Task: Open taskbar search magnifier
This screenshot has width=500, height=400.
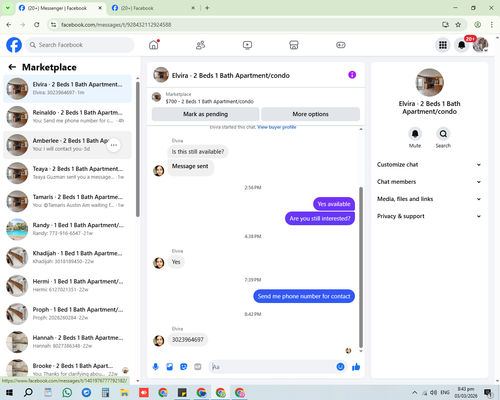Action: click(x=28, y=392)
